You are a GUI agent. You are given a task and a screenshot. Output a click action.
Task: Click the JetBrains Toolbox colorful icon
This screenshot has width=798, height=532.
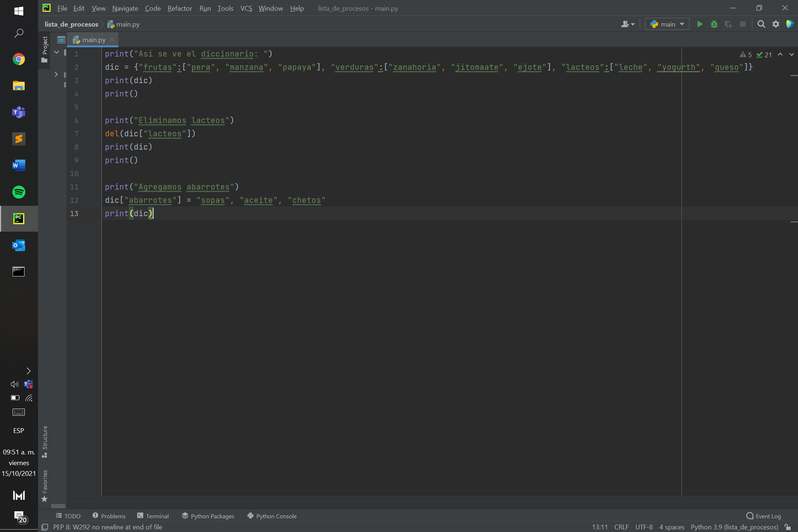pyautogui.click(x=790, y=24)
